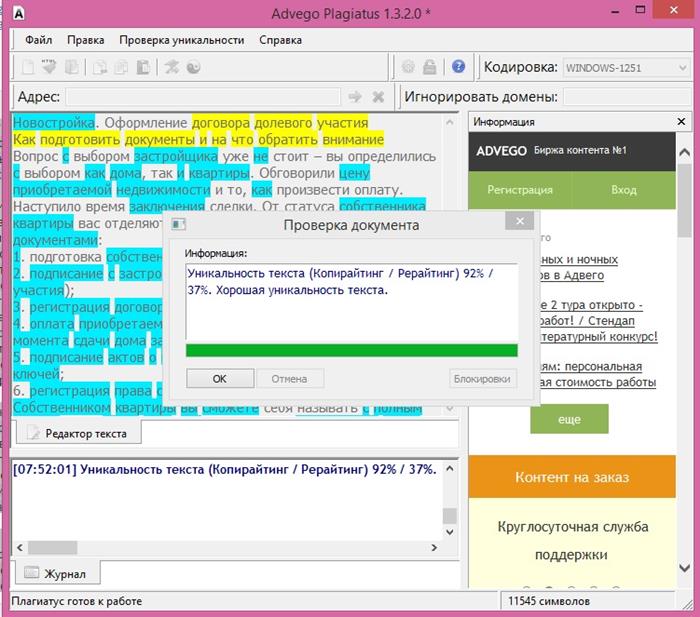This screenshot has width=700, height=617.
Task: Click the blank new document toolbar icon
Action: click(x=28, y=67)
